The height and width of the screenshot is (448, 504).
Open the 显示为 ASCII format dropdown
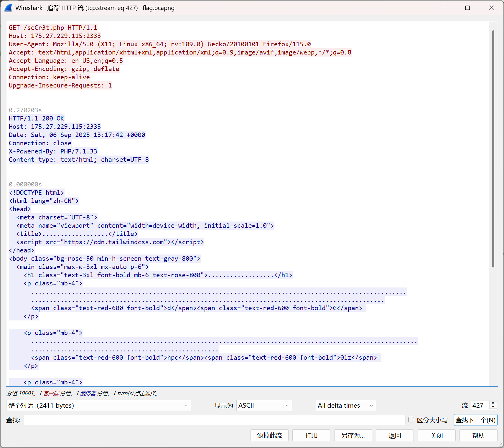click(264, 405)
